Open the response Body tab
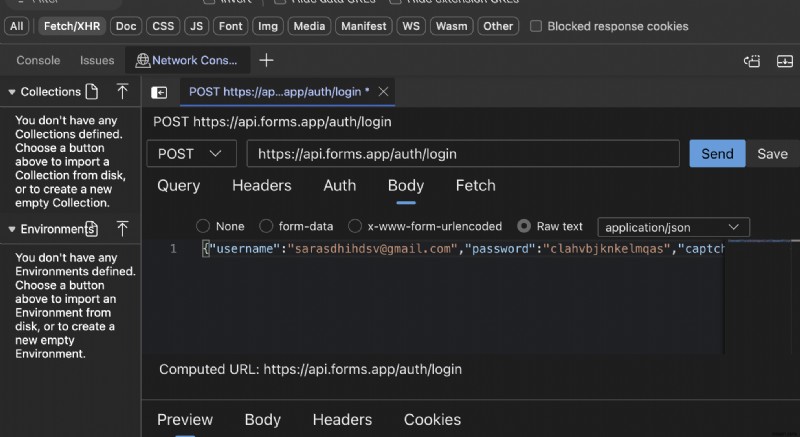 click(x=263, y=420)
